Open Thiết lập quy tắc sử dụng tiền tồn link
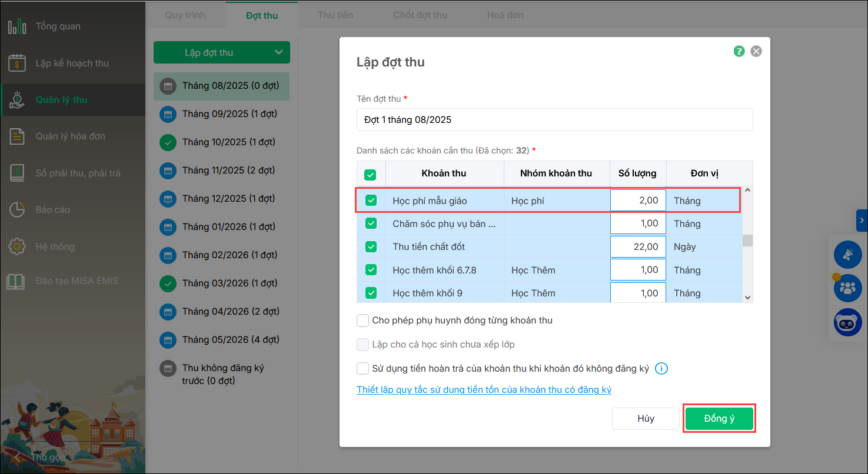The height and width of the screenshot is (474, 868). [x=484, y=390]
